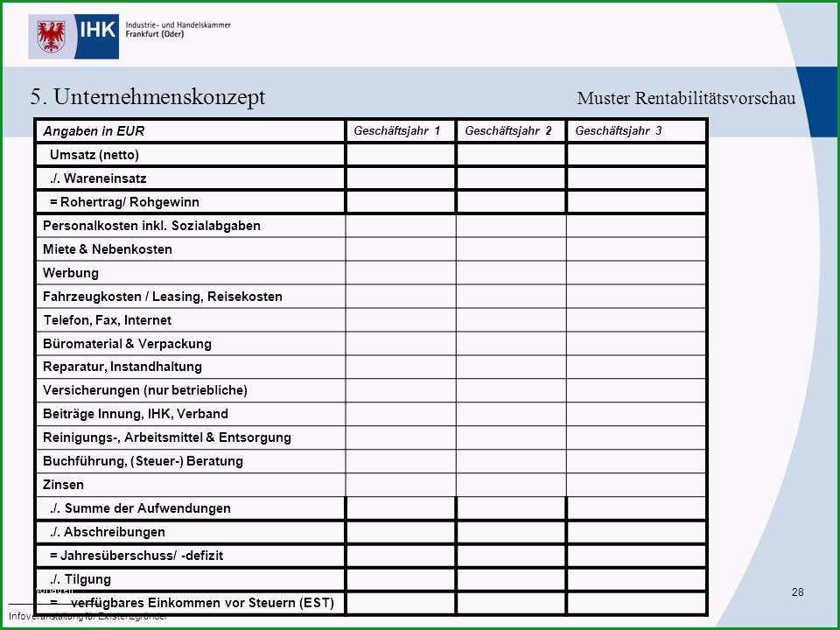Click 'Reinigungs-, Arbeitsmittel & Entsorgung' label
The width and height of the screenshot is (840, 630).
click(167, 437)
